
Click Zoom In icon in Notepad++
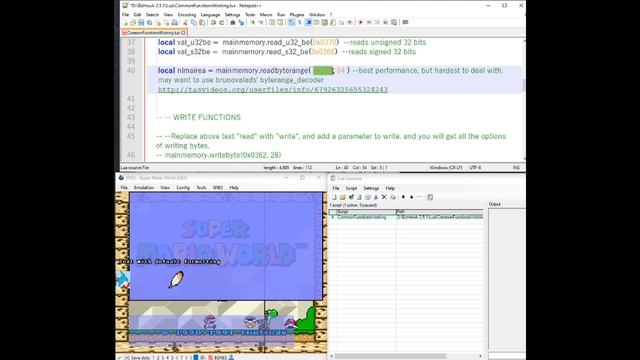coord(253,22)
